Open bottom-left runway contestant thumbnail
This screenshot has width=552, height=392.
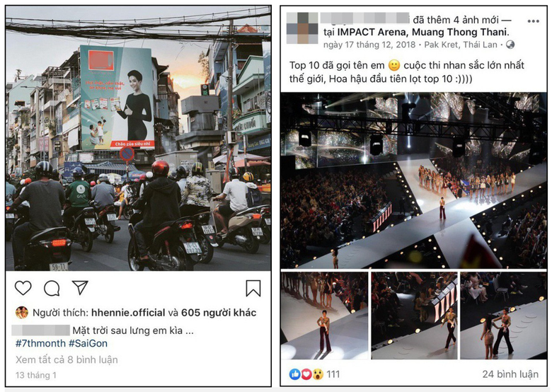[324, 316]
